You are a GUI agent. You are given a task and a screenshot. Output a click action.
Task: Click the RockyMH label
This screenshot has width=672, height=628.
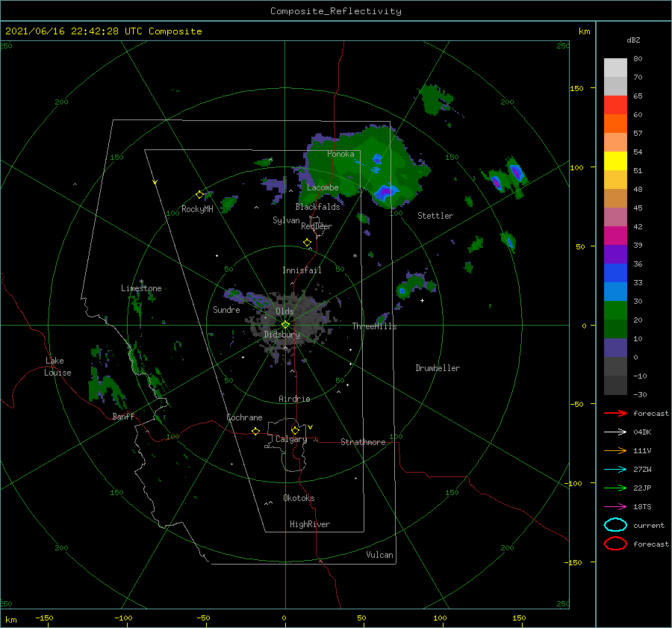197,209
